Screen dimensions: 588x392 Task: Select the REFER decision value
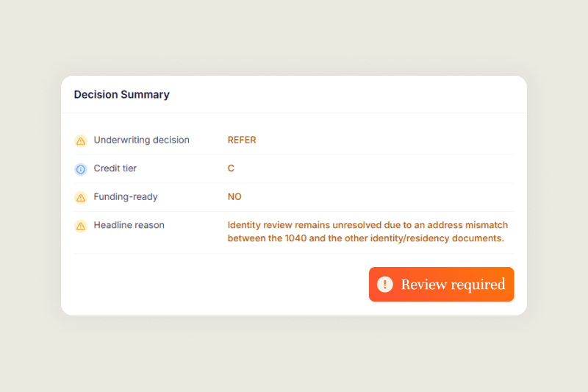coord(242,140)
